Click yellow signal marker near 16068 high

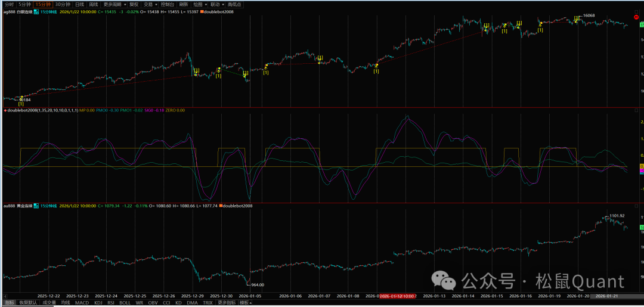coord(576,21)
